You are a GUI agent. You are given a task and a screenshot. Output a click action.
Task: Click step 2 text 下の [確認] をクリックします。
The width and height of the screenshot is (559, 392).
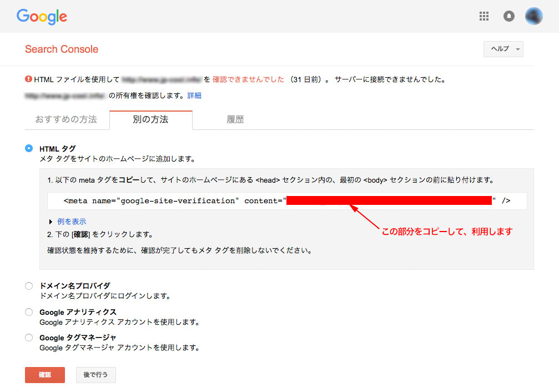click(x=100, y=234)
